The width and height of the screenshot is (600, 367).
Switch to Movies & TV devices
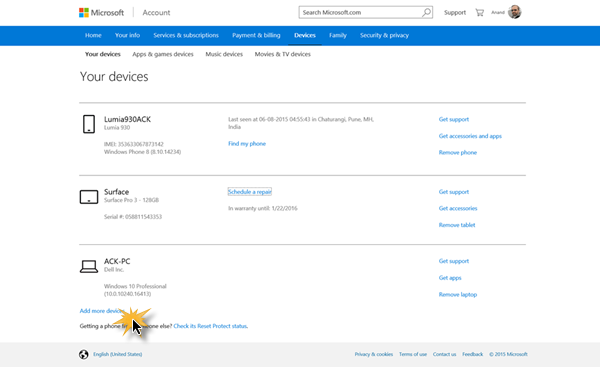pyautogui.click(x=282, y=54)
